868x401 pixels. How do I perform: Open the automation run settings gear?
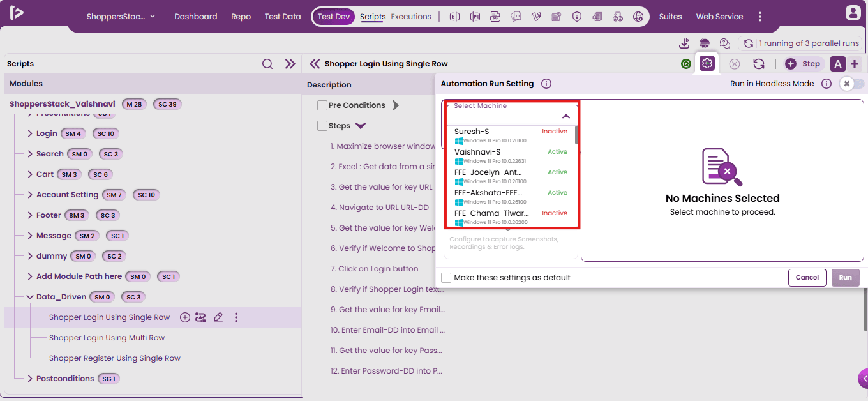coord(707,63)
